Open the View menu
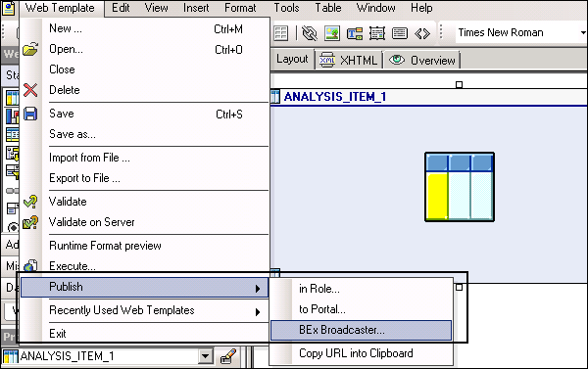 [157, 8]
